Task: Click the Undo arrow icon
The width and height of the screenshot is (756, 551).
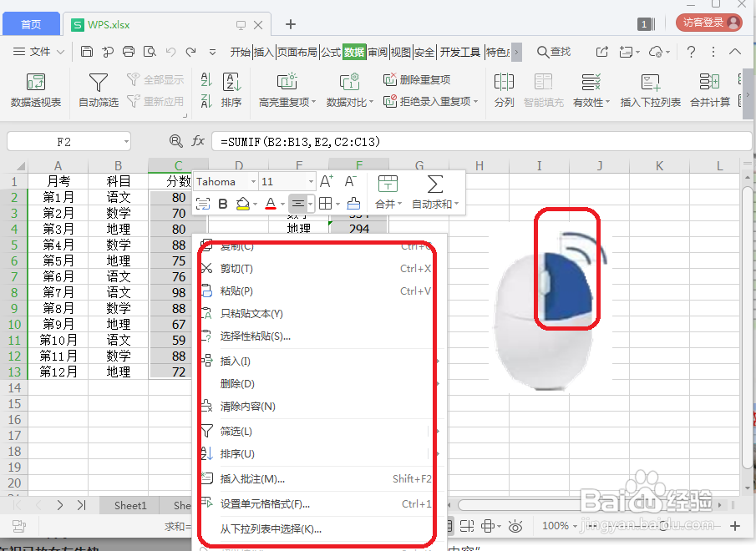Action: (170, 52)
